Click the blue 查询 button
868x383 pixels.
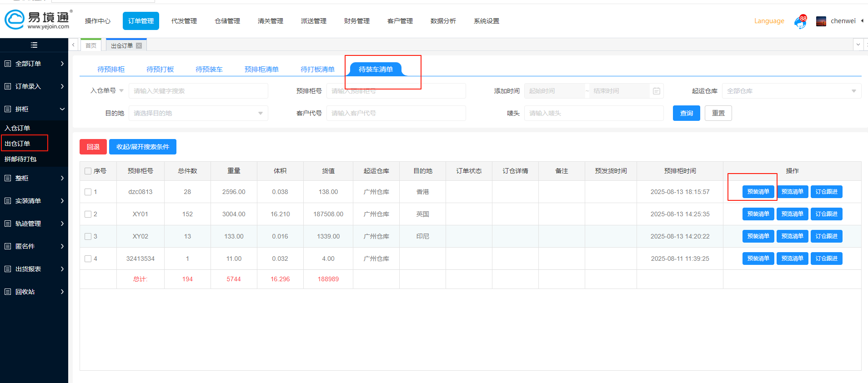[686, 113]
